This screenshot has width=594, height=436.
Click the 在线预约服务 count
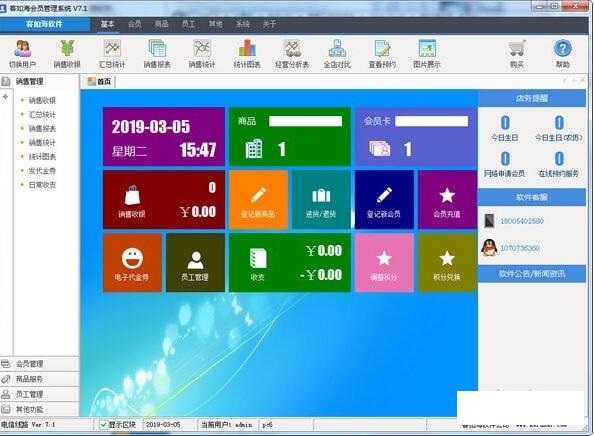559,159
